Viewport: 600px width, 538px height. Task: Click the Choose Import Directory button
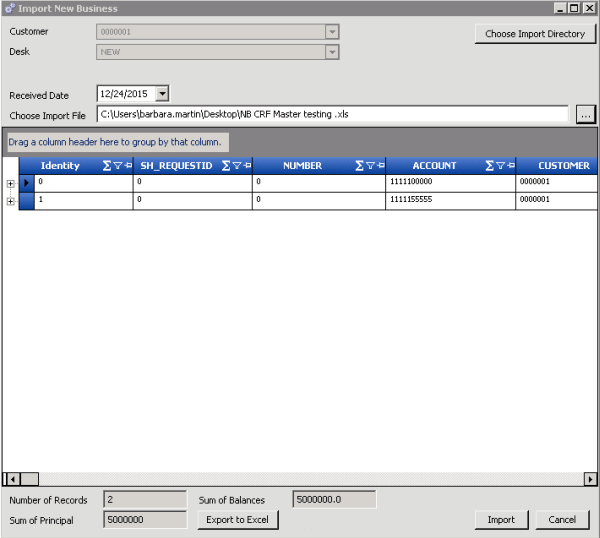[x=534, y=34]
